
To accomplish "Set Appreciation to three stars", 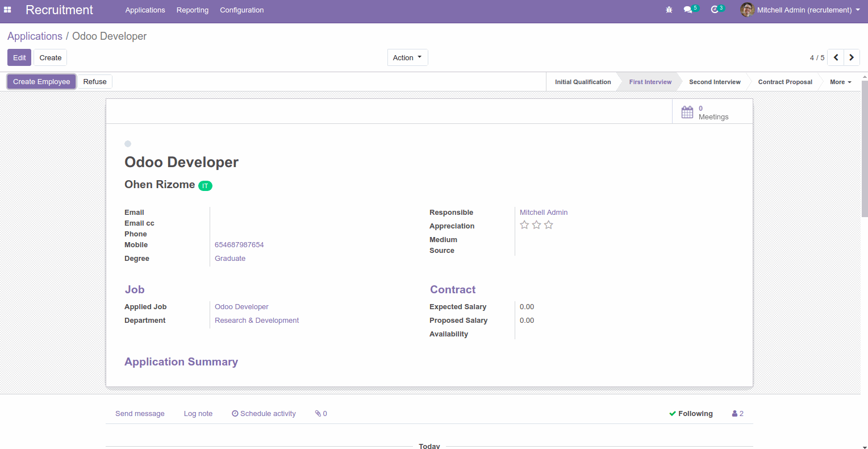I will [x=548, y=224].
